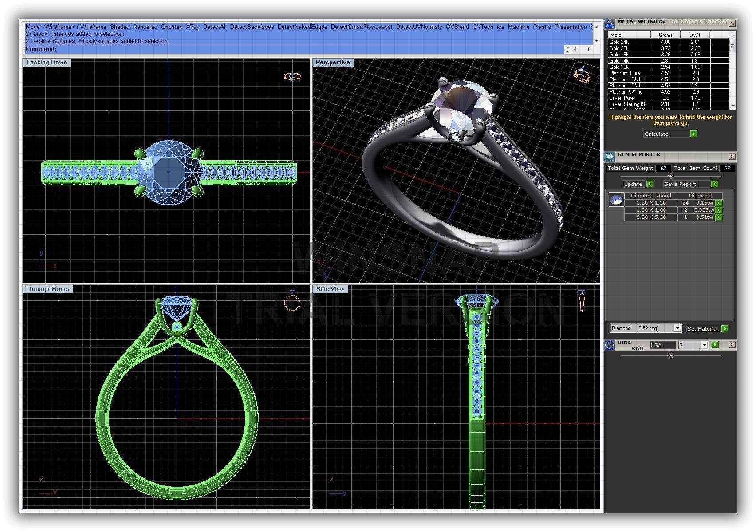Click the Update green arrow
756x532 pixels.
click(x=650, y=184)
